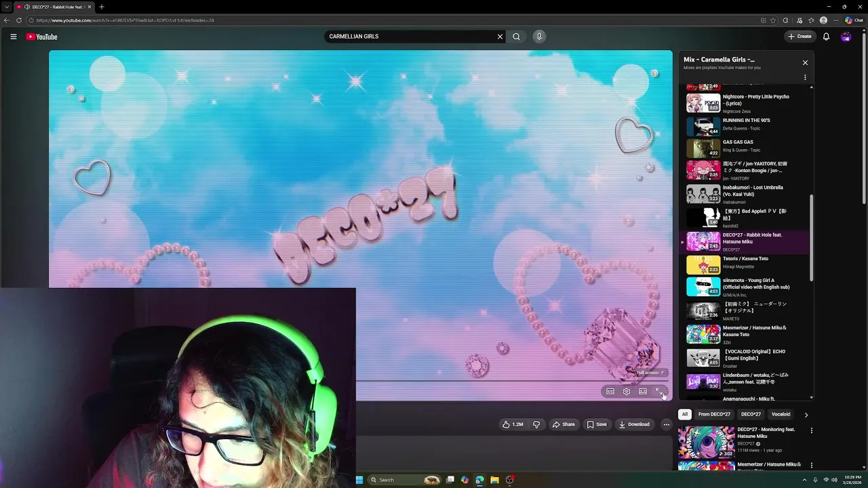The height and width of the screenshot is (488, 868).
Task: Close the Mix playlist panel
Action: tap(805, 62)
